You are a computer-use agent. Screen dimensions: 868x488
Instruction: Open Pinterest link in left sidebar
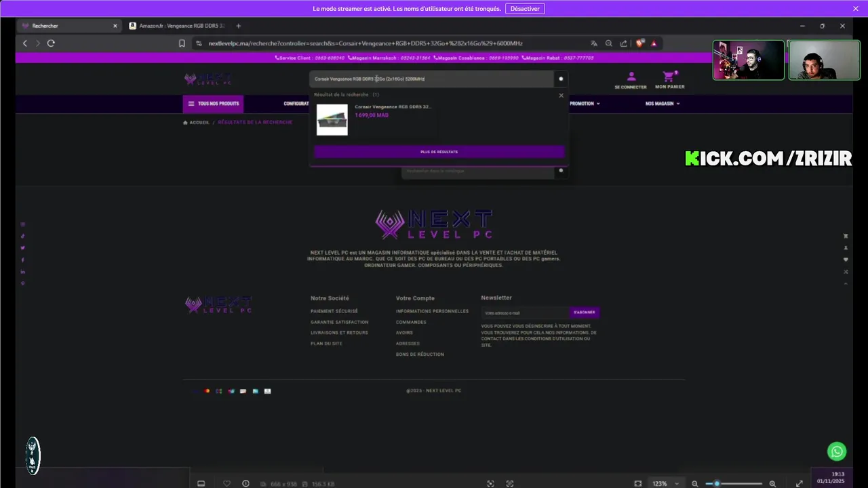click(x=22, y=283)
